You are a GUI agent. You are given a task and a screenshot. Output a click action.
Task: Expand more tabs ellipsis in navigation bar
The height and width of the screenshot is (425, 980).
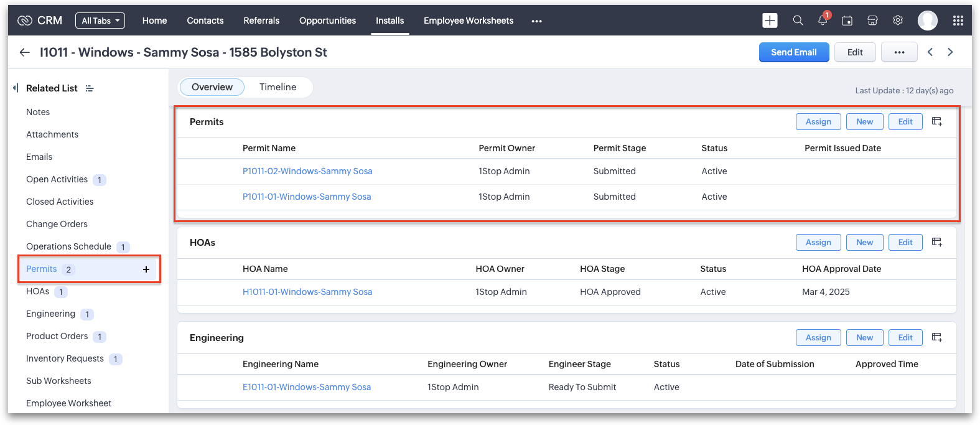pos(536,21)
